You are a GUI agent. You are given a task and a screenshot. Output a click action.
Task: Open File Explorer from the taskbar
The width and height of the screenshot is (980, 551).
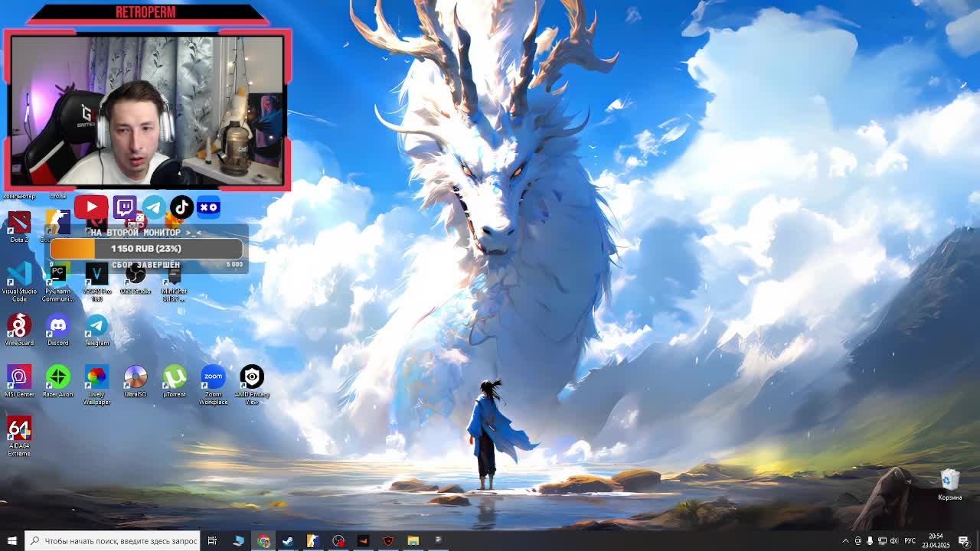(x=413, y=541)
